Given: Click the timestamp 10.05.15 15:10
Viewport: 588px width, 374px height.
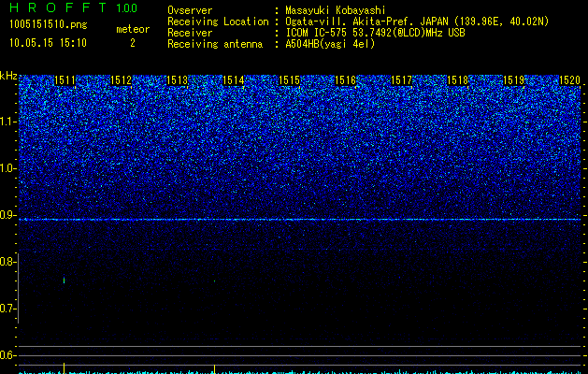Looking at the screenshot, I should point(48,43).
